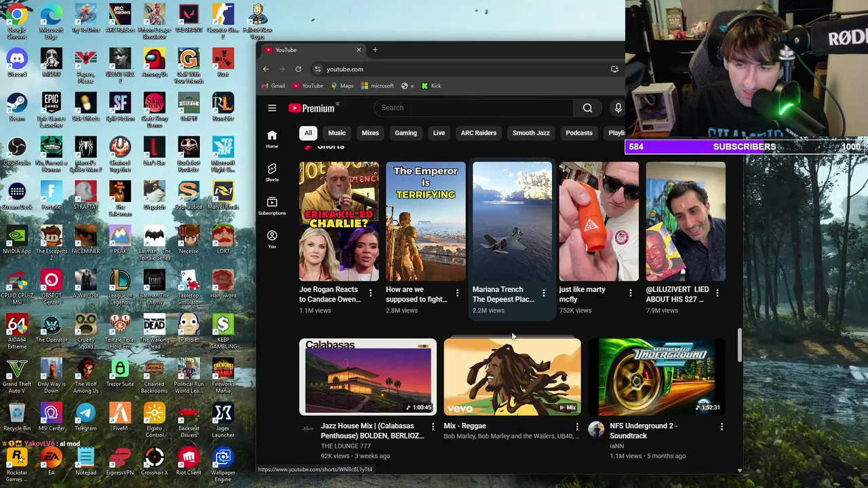This screenshot has height=488, width=868.
Task: Select the Rust desktop shortcut
Action: pos(223,63)
